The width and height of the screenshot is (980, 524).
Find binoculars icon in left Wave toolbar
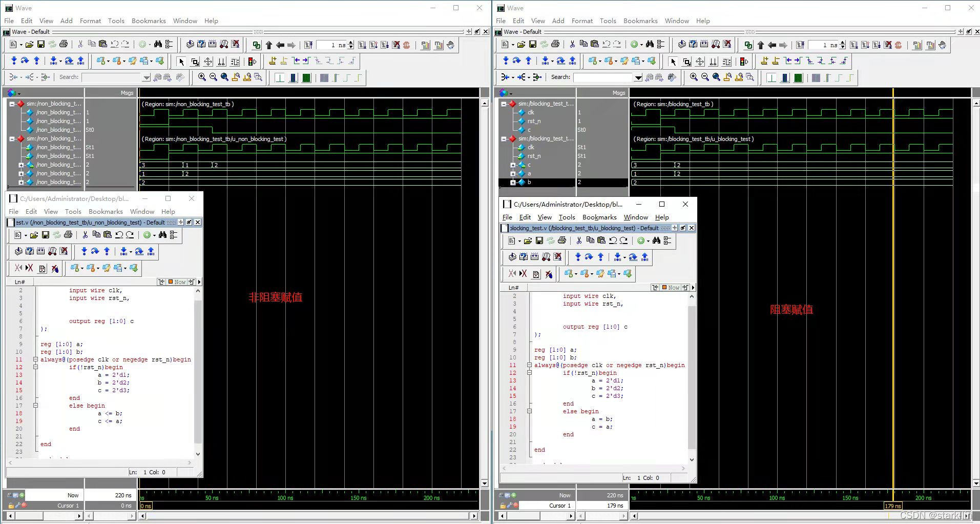pyautogui.click(x=158, y=45)
